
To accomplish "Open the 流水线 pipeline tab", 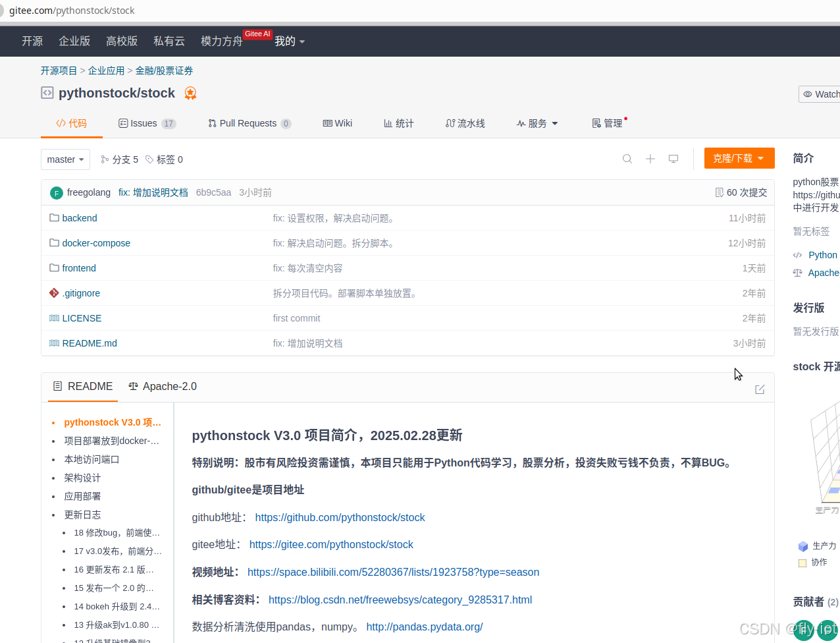I will point(465,123).
